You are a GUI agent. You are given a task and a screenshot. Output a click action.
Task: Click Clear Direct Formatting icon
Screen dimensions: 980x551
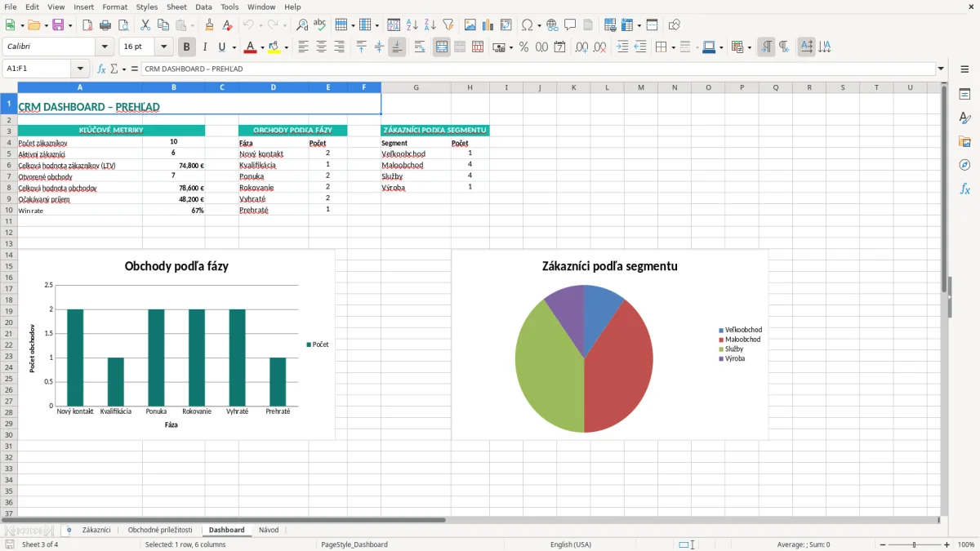click(228, 25)
